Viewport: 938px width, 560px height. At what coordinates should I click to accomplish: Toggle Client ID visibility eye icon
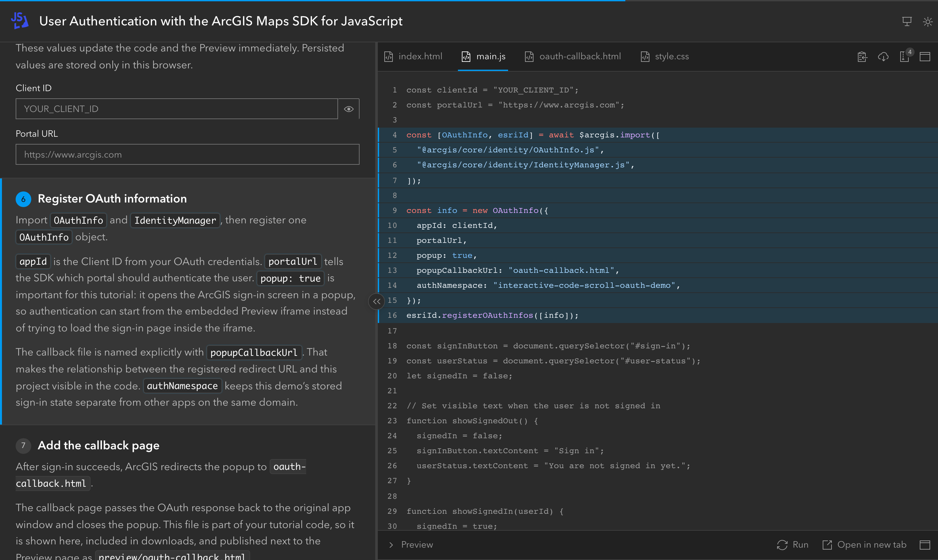pyautogui.click(x=348, y=109)
